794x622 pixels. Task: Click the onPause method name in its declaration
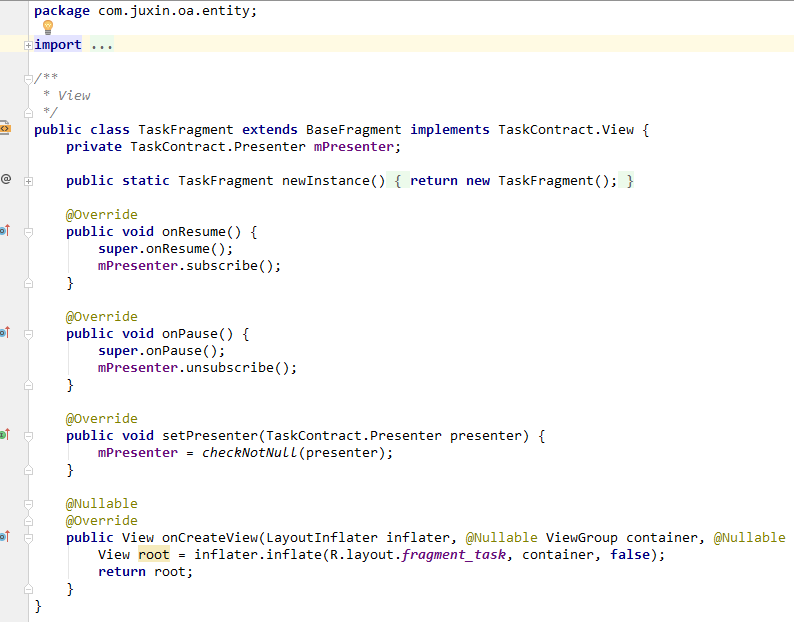coord(189,334)
